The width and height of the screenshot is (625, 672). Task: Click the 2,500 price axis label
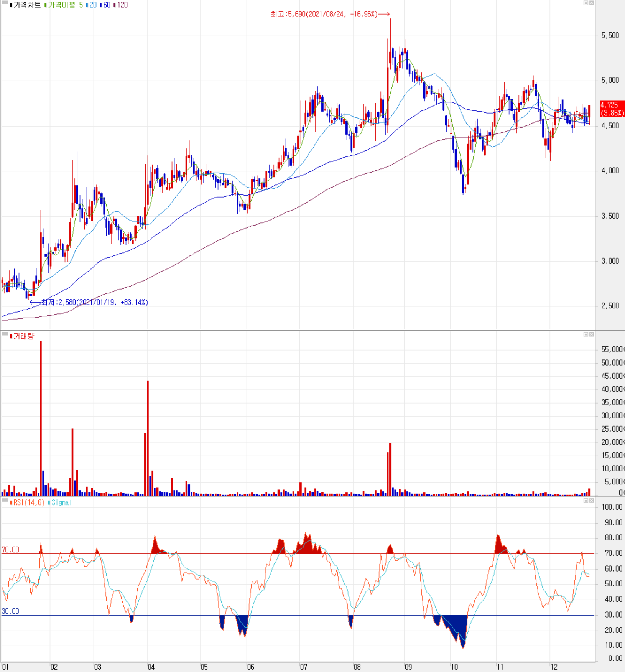coord(610,306)
